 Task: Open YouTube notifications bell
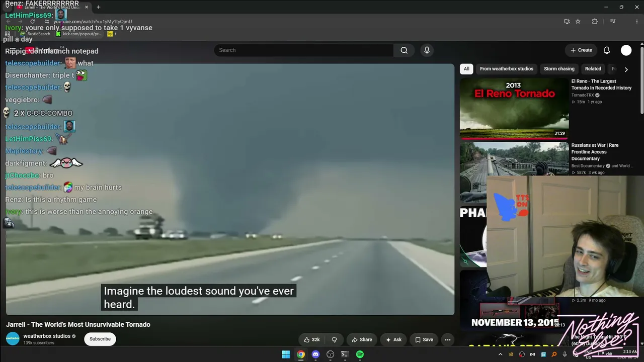click(x=607, y=50)
